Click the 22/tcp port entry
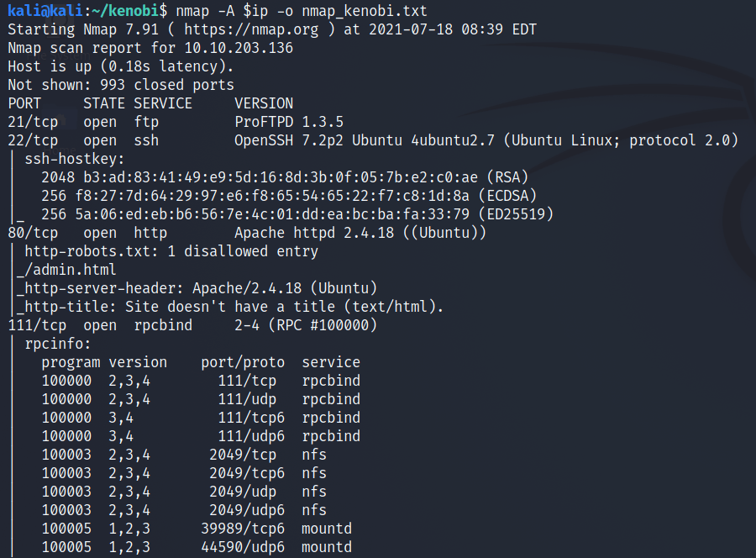This screenshot has width=756, height=558. [x=33, y=140]
